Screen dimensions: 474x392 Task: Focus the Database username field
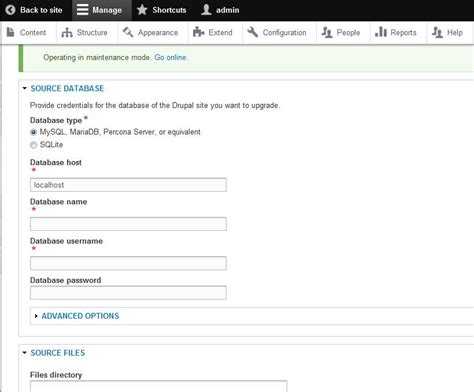pos(128,263)
